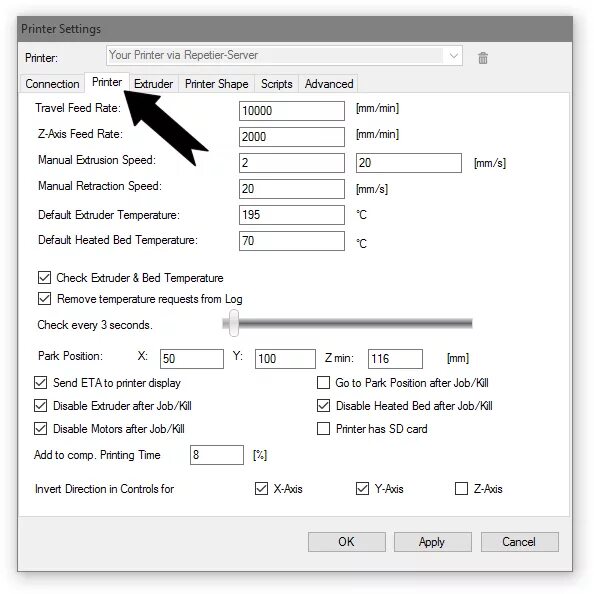Click the Travel Feed Rate field

[x=292, y=111]
